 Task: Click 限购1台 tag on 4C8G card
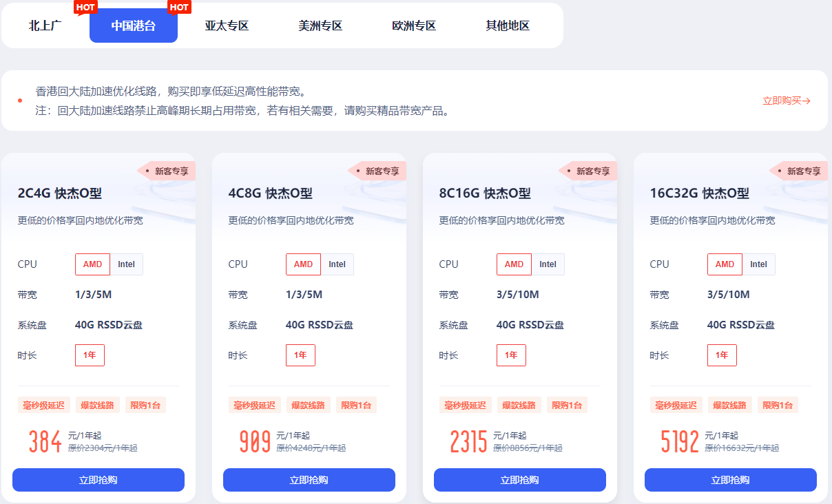click(356, 405)
